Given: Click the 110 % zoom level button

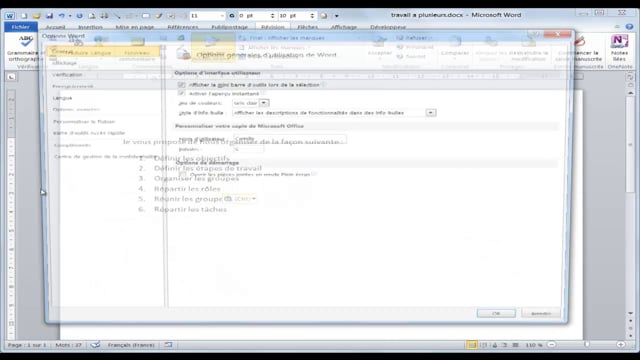Looking at the screenshot, I should [x=533, y=345].
